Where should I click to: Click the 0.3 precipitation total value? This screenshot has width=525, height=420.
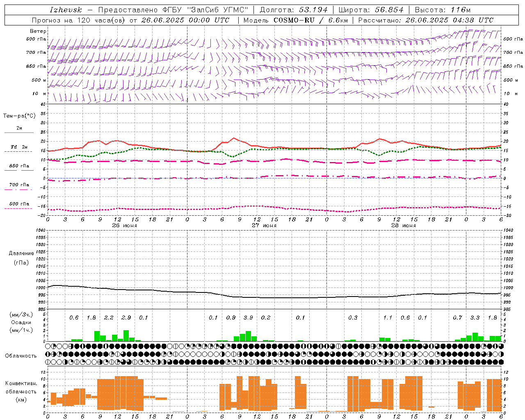[x=353, y=318]
